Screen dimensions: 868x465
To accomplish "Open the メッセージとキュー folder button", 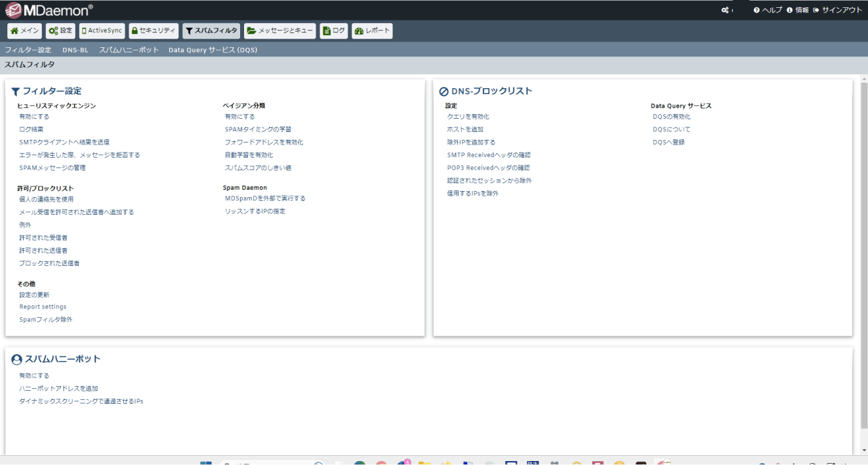I will coord(280,31).
